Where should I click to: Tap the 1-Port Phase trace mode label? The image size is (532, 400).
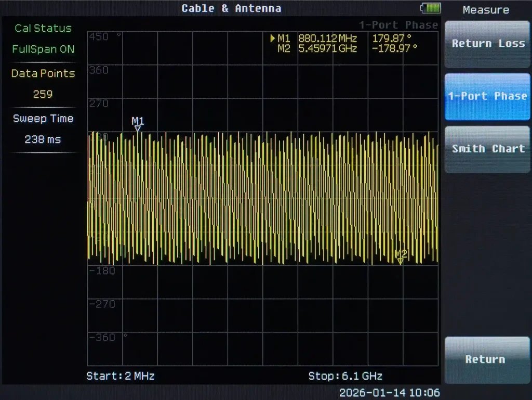point(400,24)
